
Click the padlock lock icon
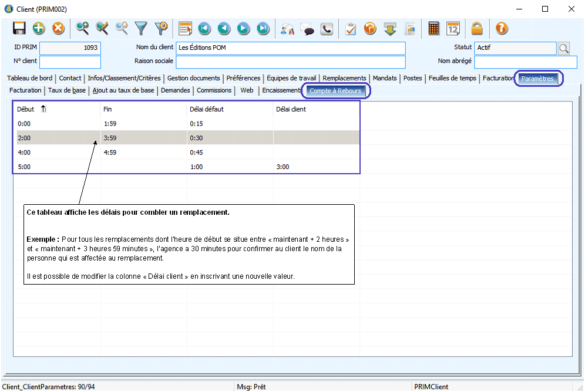click(x=477, y=28)
